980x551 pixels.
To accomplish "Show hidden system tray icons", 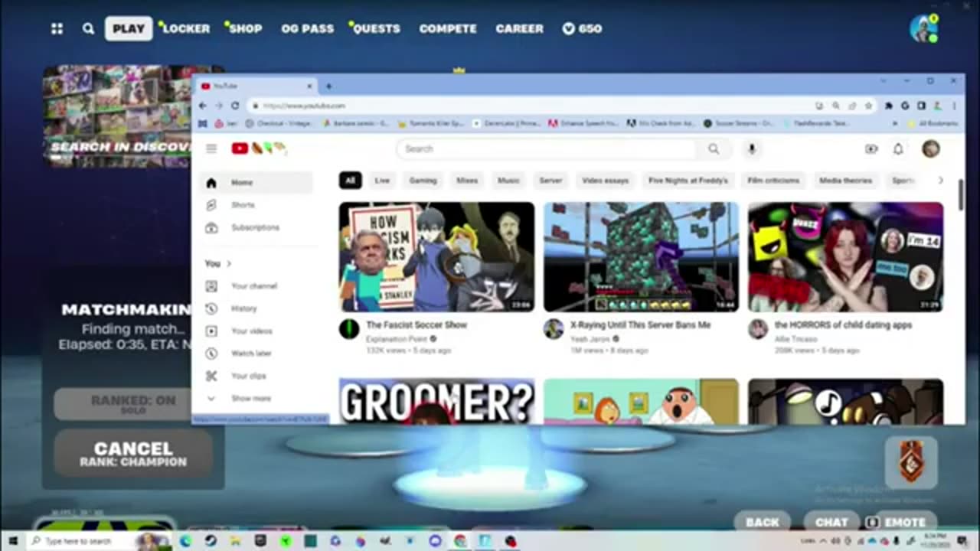I will coord(824,541).
